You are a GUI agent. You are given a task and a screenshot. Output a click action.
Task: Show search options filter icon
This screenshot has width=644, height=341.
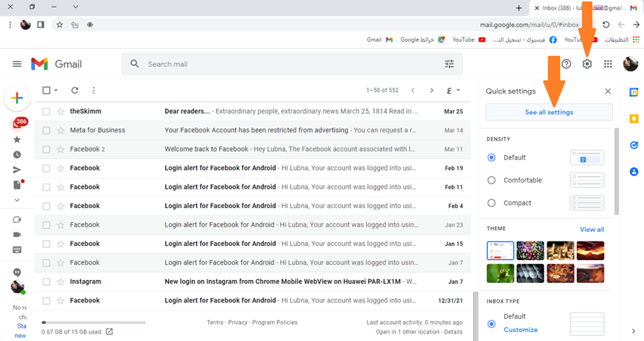click(449, 64)
